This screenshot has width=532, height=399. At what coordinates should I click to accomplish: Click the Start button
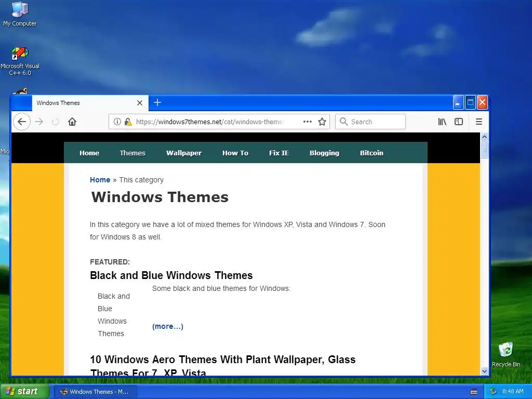[x=24, y=392]
